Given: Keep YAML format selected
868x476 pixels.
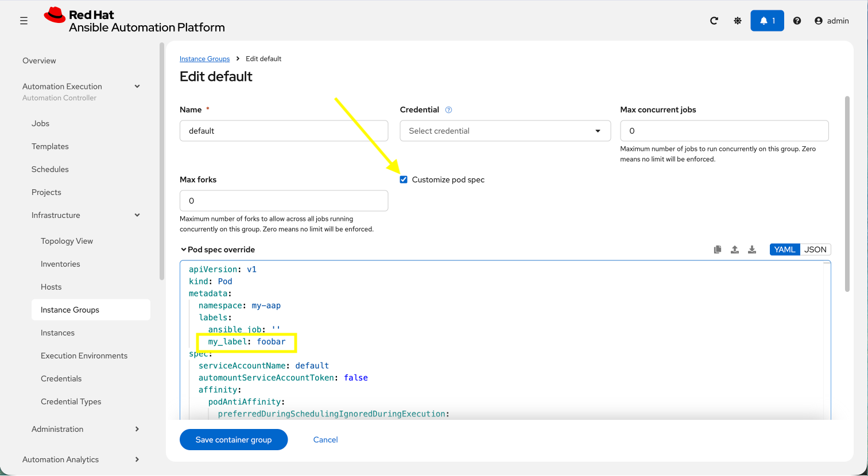Looking at the screenshot, I should pyautogui.click(x=784, y=249).
